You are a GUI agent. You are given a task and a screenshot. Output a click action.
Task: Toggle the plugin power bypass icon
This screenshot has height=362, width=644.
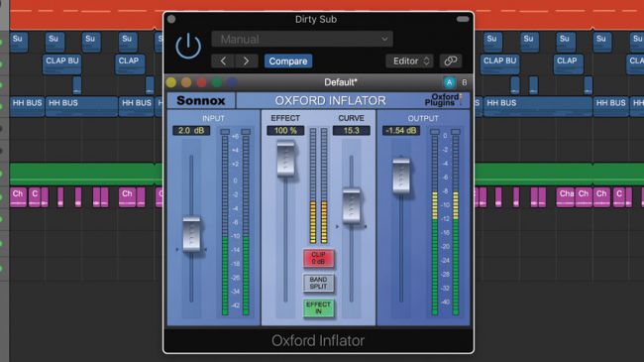pos(188,46)
